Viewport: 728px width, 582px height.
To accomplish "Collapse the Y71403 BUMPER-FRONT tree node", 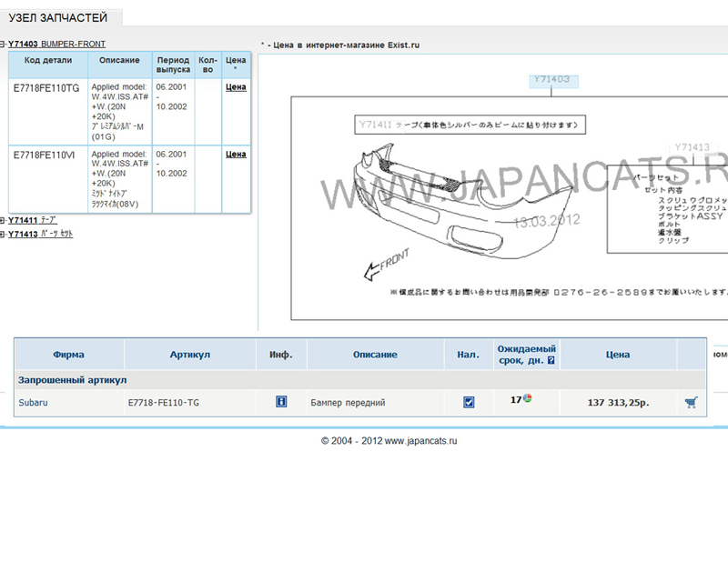I will tap(3, 44).
